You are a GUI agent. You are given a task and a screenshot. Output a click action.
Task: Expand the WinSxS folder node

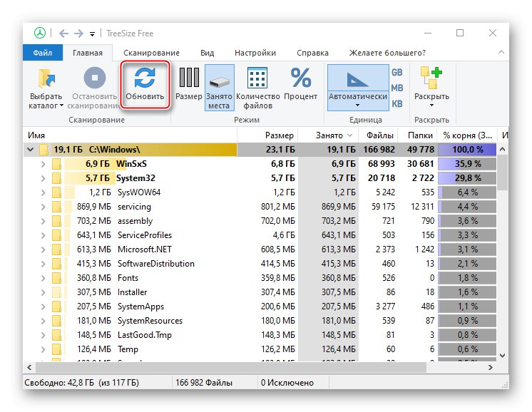pos(44,164)
